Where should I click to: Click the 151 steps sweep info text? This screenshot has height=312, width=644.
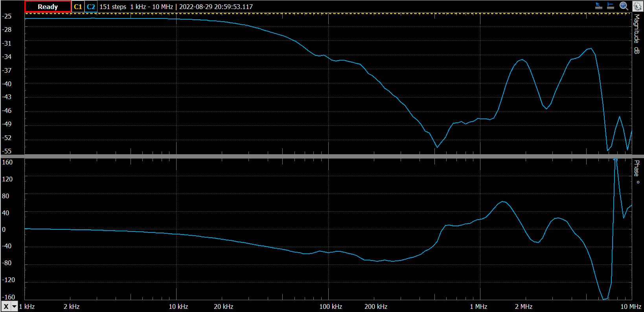click(x=113, y=7)
